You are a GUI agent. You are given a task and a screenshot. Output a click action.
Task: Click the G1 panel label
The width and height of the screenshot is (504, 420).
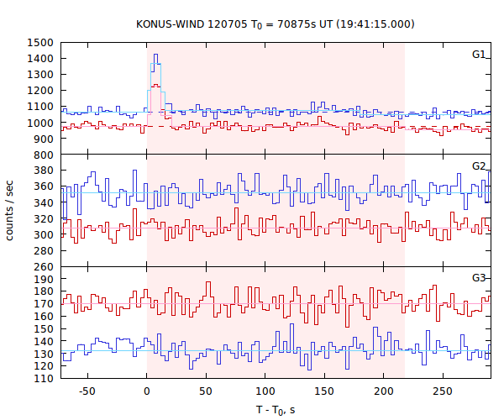coord(479,55)
